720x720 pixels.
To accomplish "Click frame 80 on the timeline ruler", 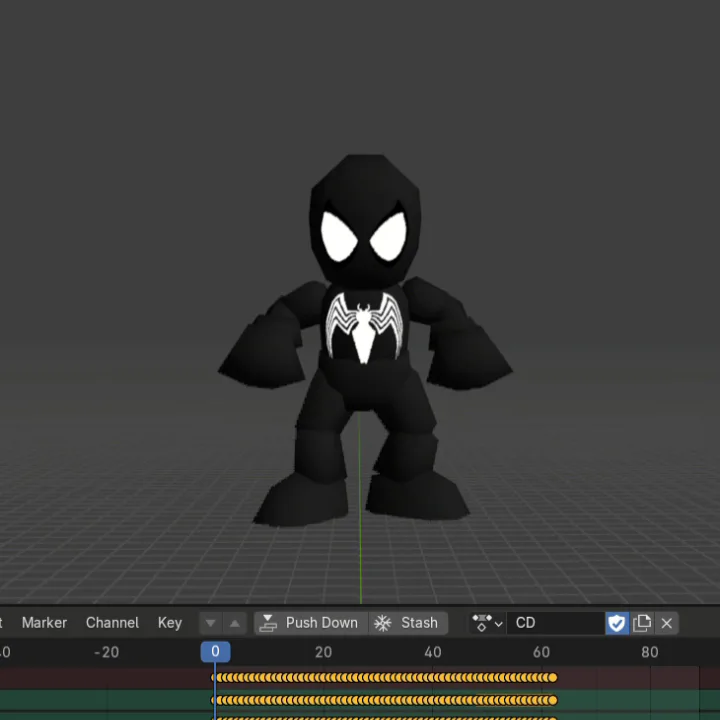I will tap(650, 652).
